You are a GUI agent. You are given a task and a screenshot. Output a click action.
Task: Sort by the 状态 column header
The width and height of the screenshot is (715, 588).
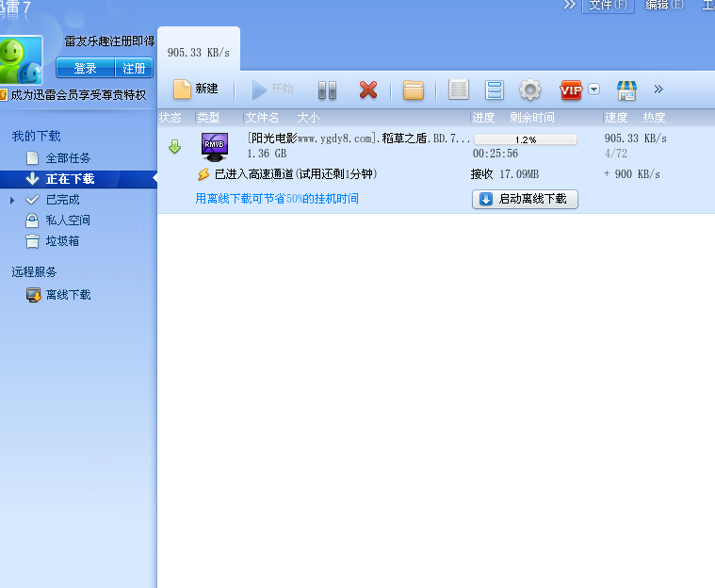171,118
